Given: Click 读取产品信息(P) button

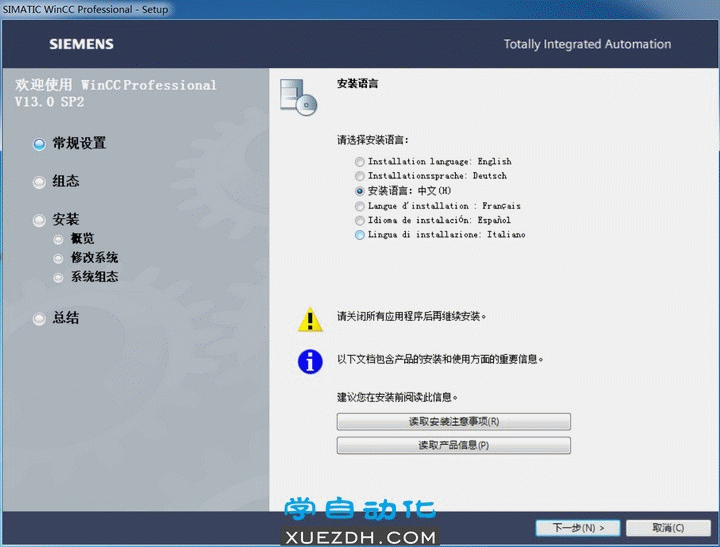Looking at the screenshot, I should pyautogui.click(x=454, y=445).
